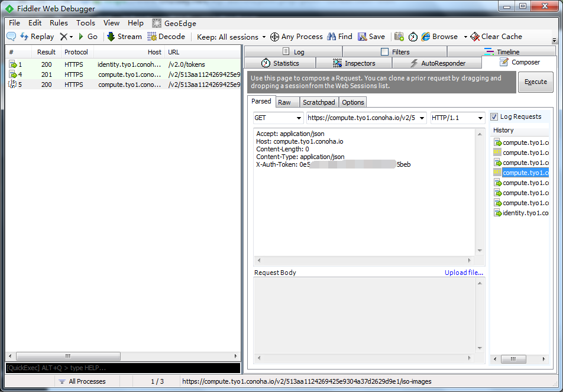Click History list horizontal scrollbar thumb

[513, 359]
